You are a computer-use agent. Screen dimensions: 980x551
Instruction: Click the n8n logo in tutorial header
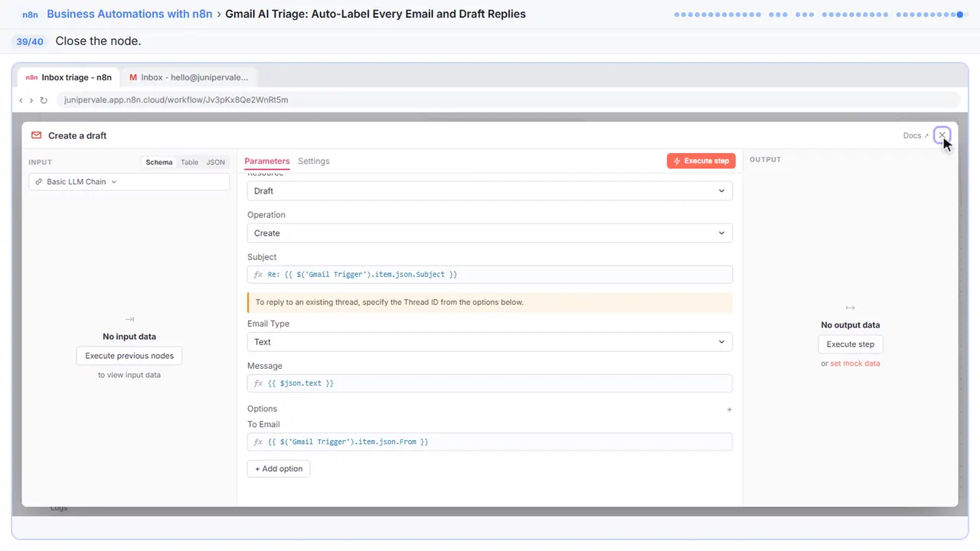(30, 15)
